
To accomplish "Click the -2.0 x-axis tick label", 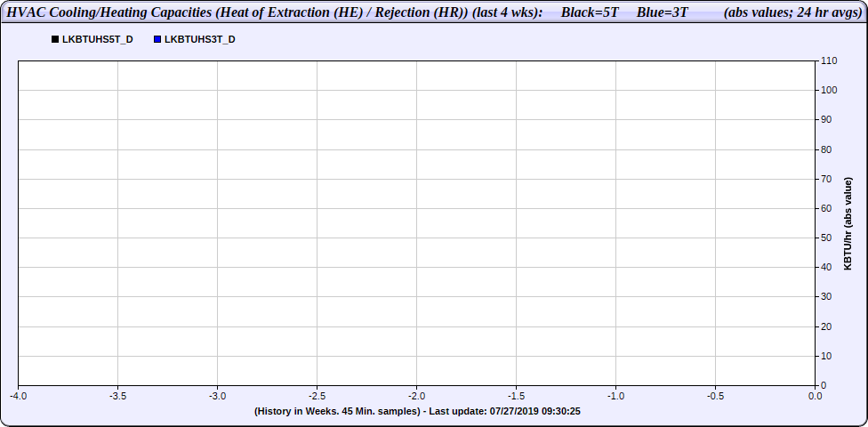I will 416,396.
